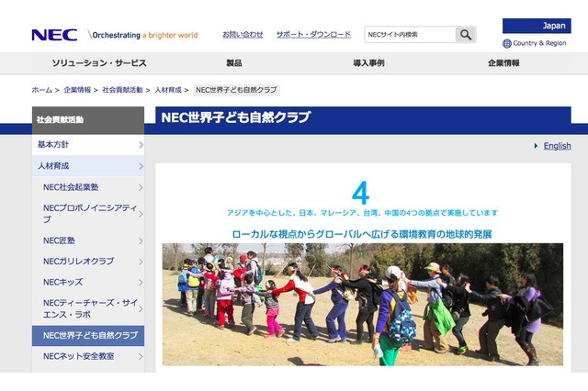Click the chevron on the NECガリレオクラブ row
This screenshot has height=391, width=588.
[141, 262]
